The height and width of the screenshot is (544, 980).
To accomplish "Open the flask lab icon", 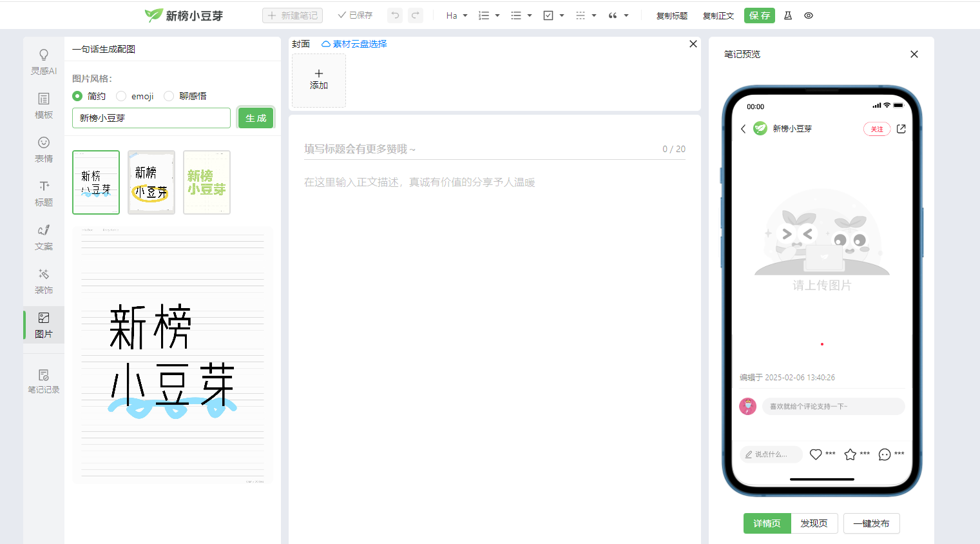I will (x=788, y=15).
